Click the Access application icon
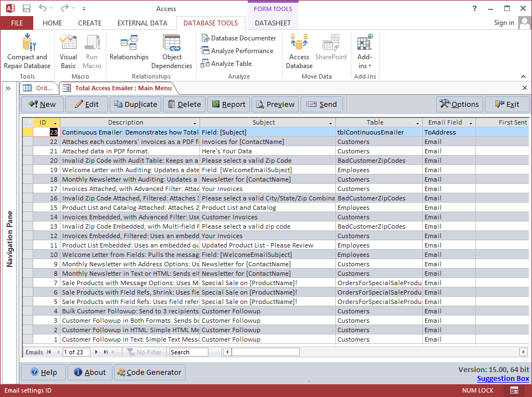The width and height of the screenshot is (532, 397). pyautogui.click(x=11, y=8)
